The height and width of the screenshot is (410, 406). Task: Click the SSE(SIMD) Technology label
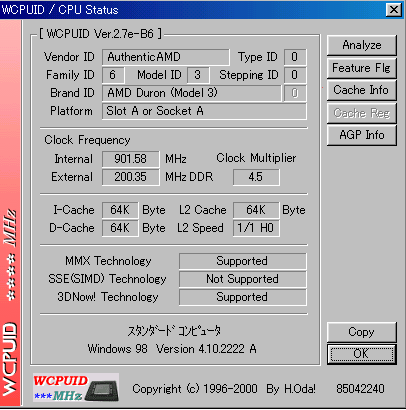(107, 279)
